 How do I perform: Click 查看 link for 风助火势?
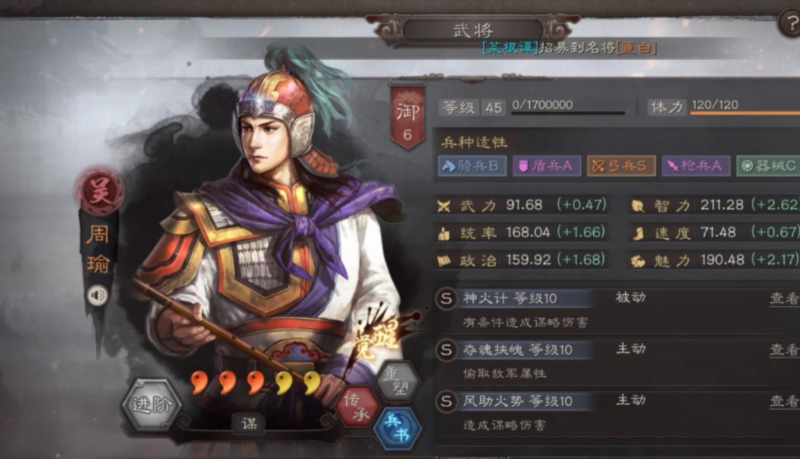point(784,401)
